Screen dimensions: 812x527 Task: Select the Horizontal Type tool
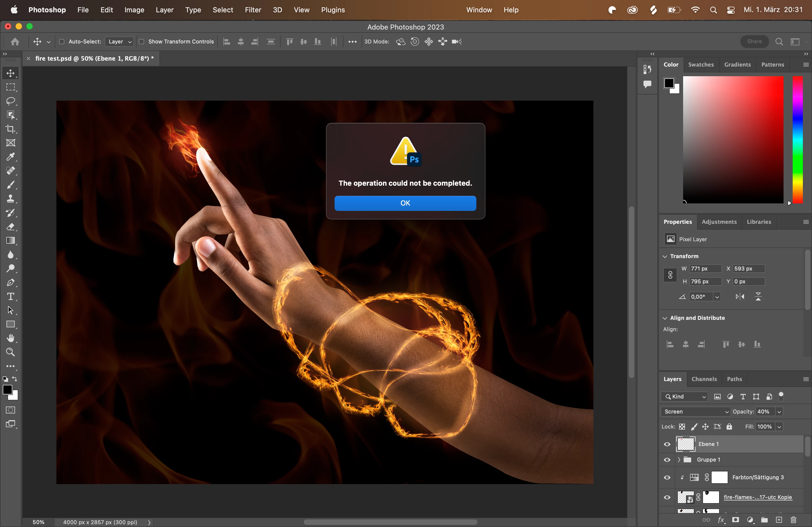(x=10, y=297)
